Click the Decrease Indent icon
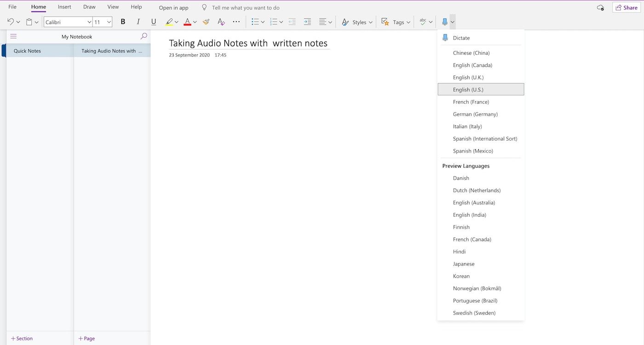The image size is (644, 345). [x=292, y=22]
